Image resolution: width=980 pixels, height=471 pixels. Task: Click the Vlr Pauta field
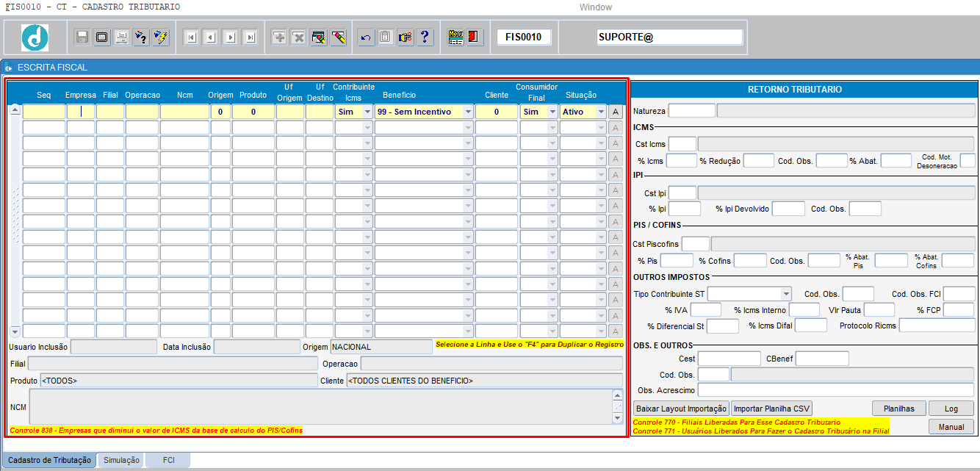[x=879, y=310]
